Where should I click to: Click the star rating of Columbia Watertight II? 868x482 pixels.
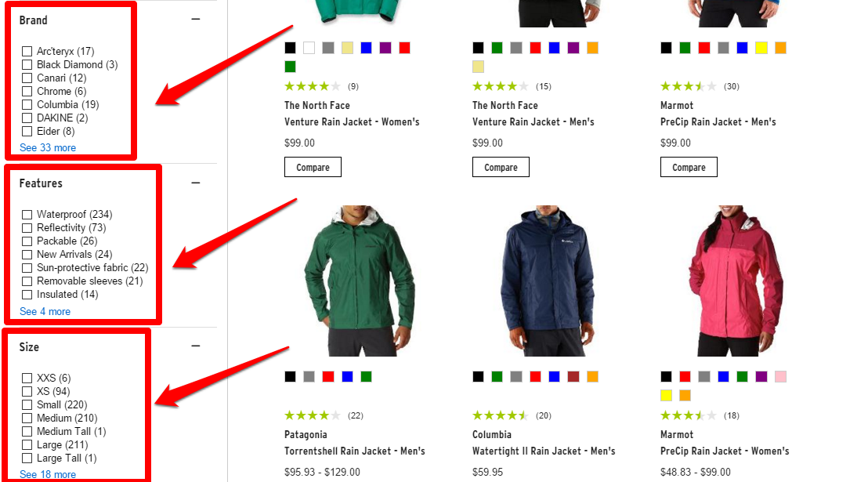(500, 415)
